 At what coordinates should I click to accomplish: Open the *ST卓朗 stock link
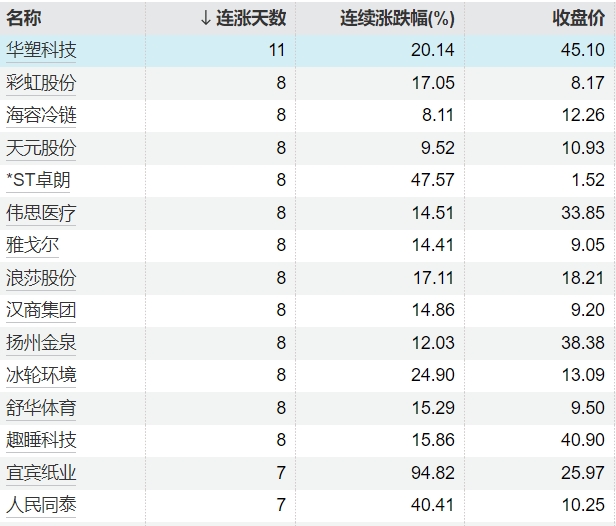click(x=38, y=180)
